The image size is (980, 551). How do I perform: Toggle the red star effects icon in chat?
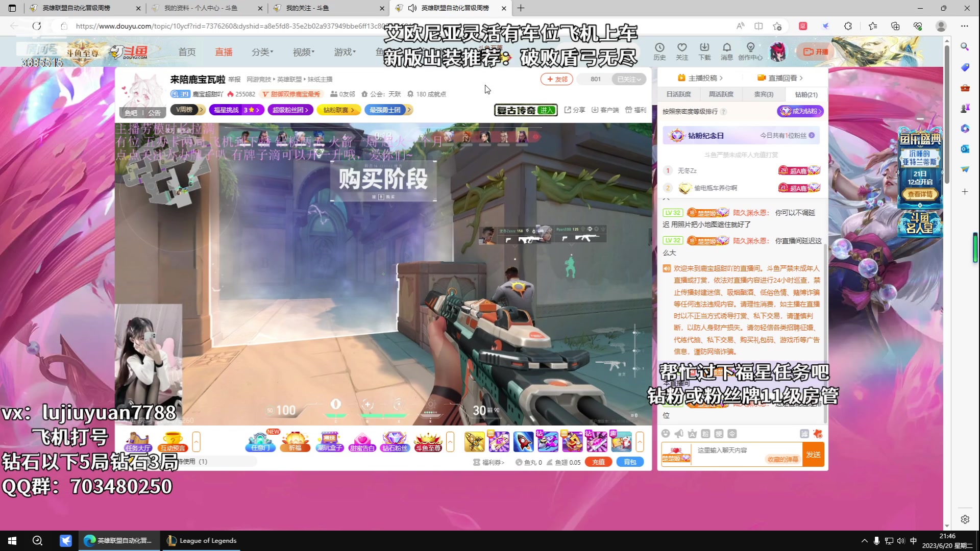[818, 434]
